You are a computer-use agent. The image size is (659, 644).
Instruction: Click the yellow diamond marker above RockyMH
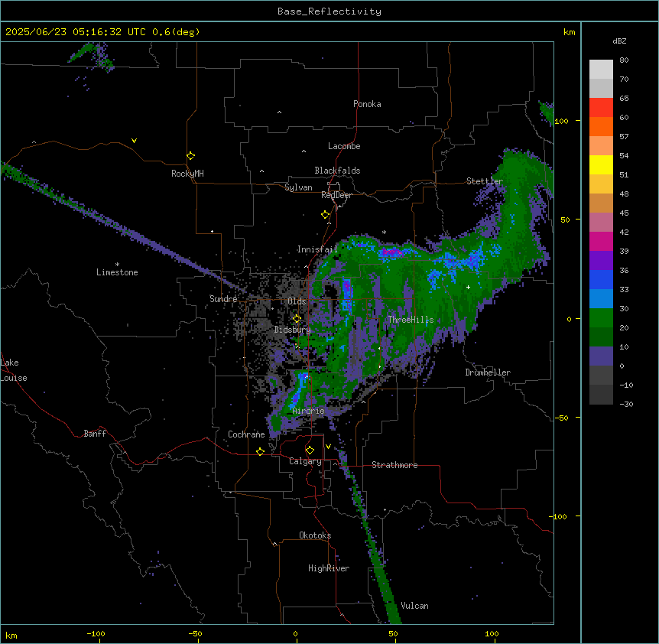[x=190, y=156]
